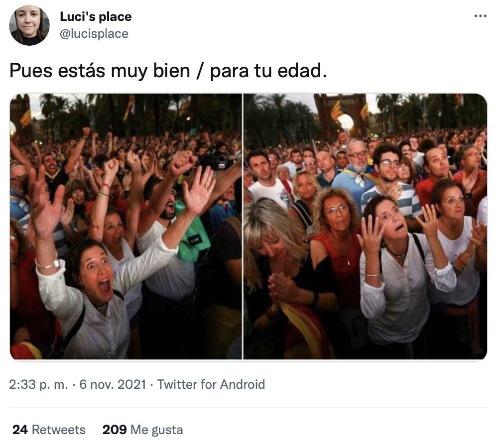This screenshot has height=448, width=496.
Task: Open the three-dot more options menu
Action: click(x=480, y=16)
